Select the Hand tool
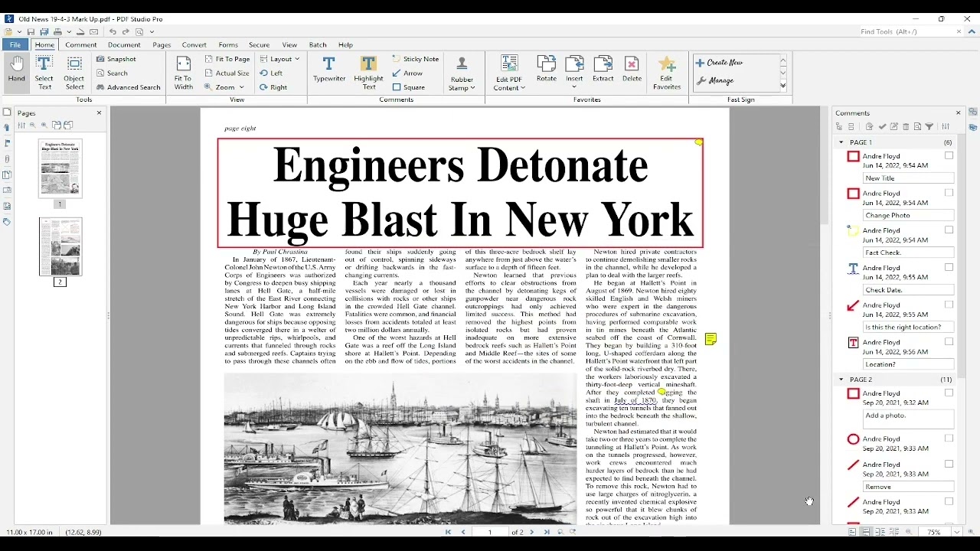The width and height of the screenshot is (980, 551). tap(16, 70)
